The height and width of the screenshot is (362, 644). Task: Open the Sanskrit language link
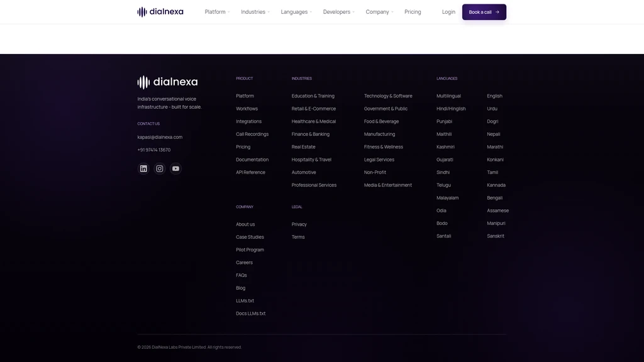pos(496,236)
